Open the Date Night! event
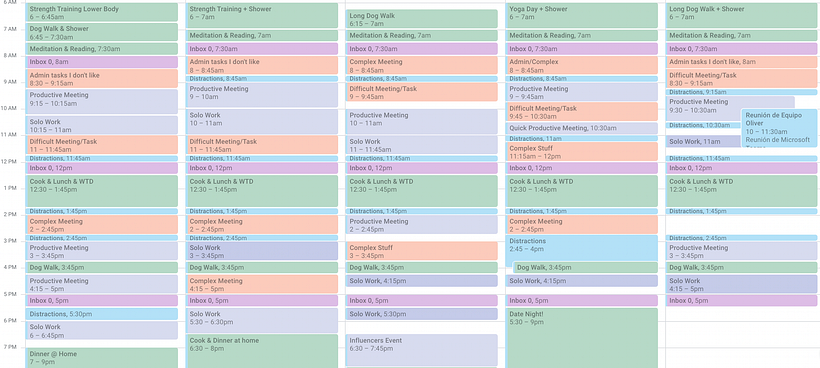The width and height of the screenshot is (820, 368). pyautogui.click(x=582, y=338)
